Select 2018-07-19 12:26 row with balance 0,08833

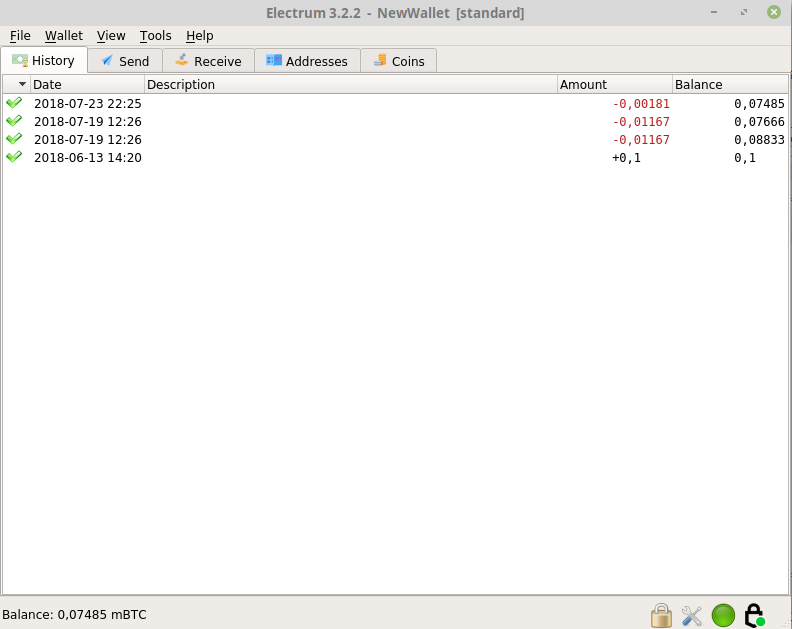pos(395,139)
